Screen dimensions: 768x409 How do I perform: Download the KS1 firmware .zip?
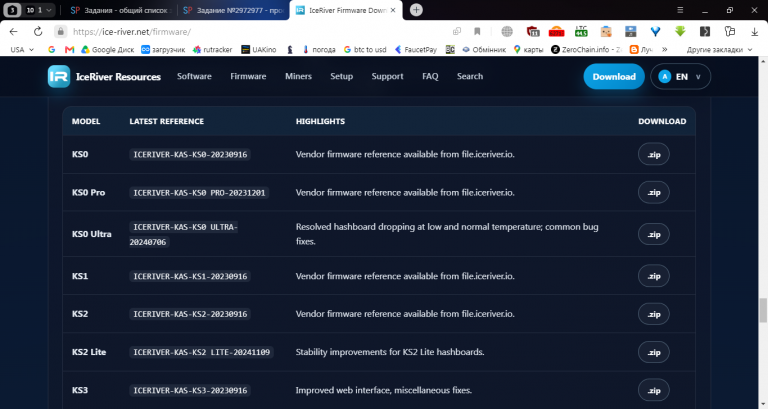[653, 276]
